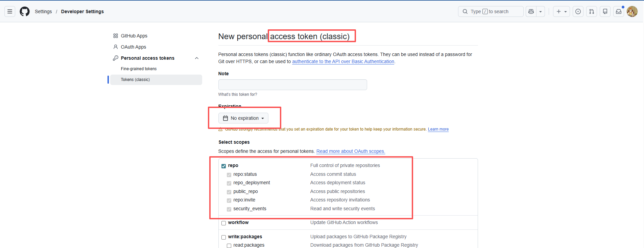Open the repositories icon in the header
644x248 pixels.
pyautogui.click(x=605, y=11)
